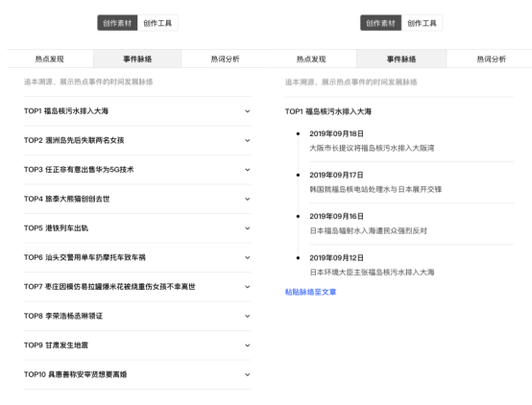Open 热点发现 tab in left panel

50,59
